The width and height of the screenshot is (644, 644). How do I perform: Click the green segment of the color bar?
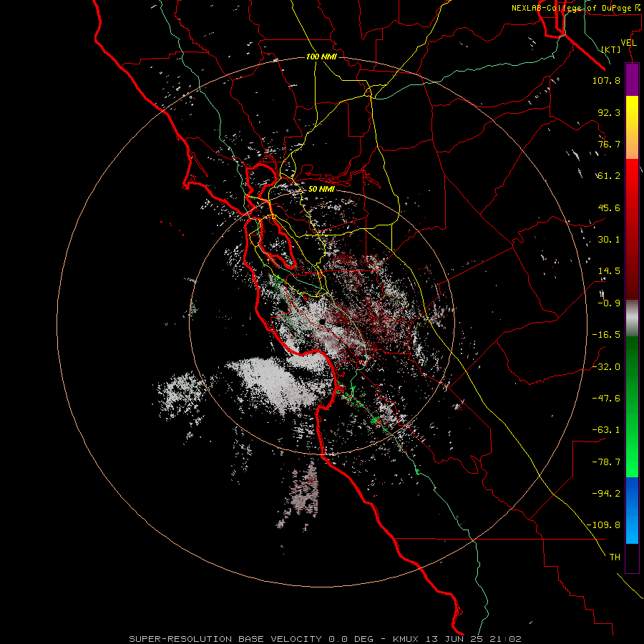click(632, 406)
